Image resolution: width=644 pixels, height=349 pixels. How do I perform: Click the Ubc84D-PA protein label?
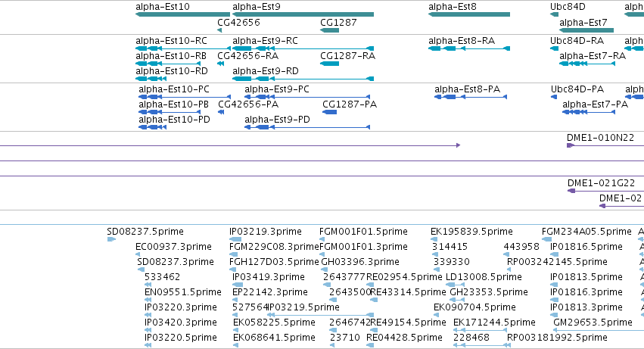pos(577,89)
